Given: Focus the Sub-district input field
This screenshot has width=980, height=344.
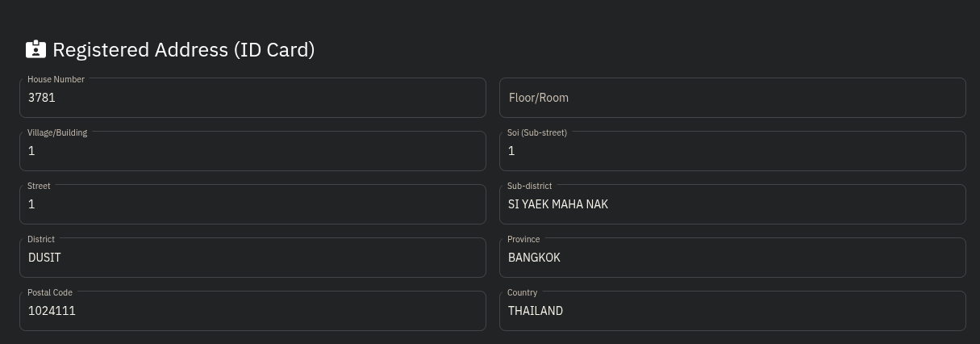Looking at the screenshot, I should click(732, 205).
